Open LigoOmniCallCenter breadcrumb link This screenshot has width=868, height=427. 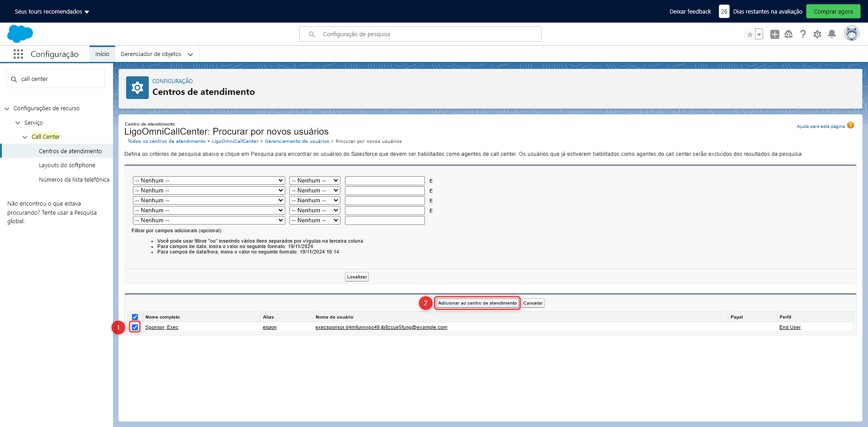(235, 141)
